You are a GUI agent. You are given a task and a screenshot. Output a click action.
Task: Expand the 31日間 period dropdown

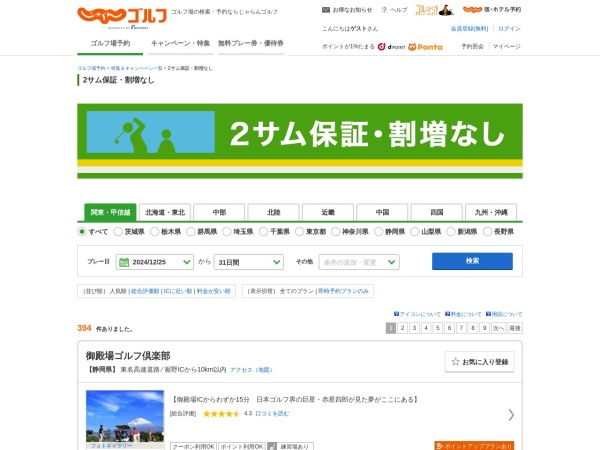click(248, 262)
